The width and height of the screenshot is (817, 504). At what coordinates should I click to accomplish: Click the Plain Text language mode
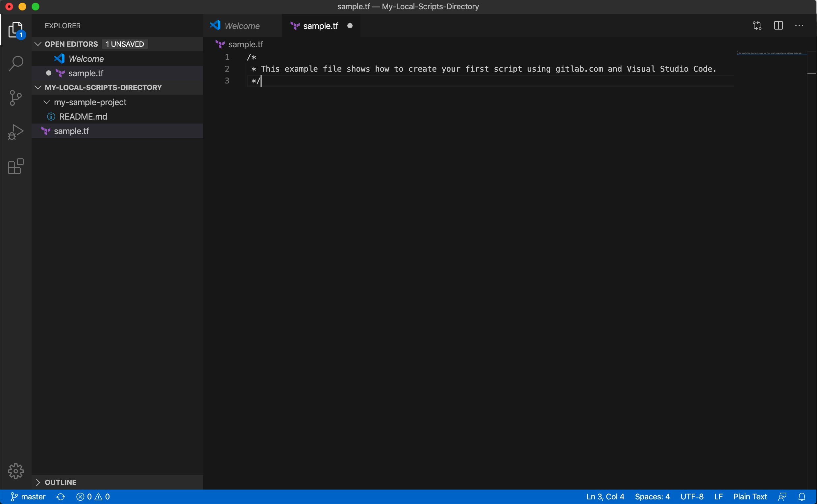point(750,497)
